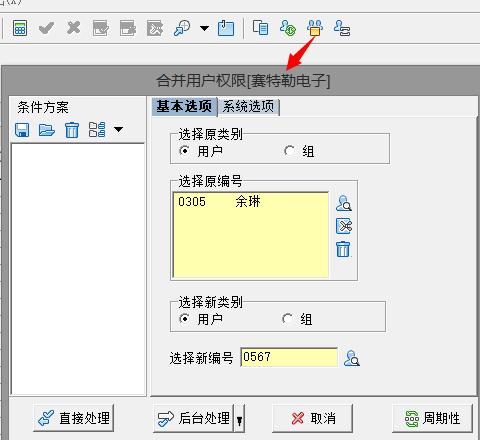
Task: Click the scheme list layout icon
Action: [x=97, y=130]
